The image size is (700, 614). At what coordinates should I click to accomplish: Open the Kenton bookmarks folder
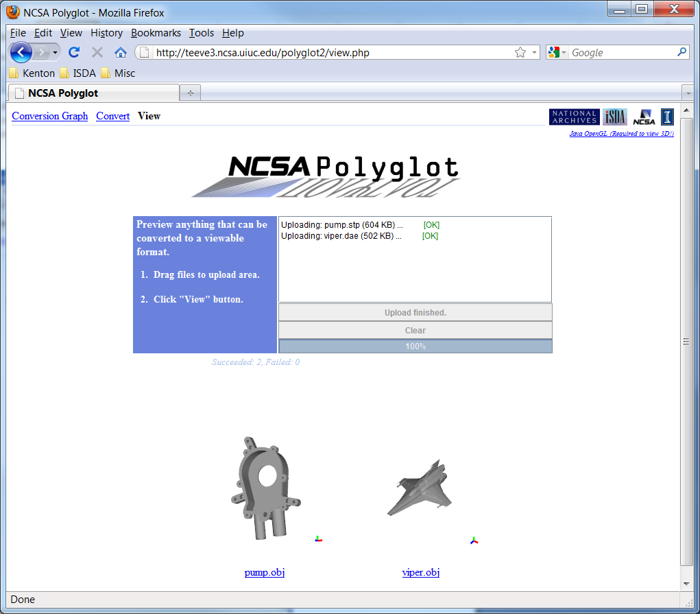click(32, 73)
